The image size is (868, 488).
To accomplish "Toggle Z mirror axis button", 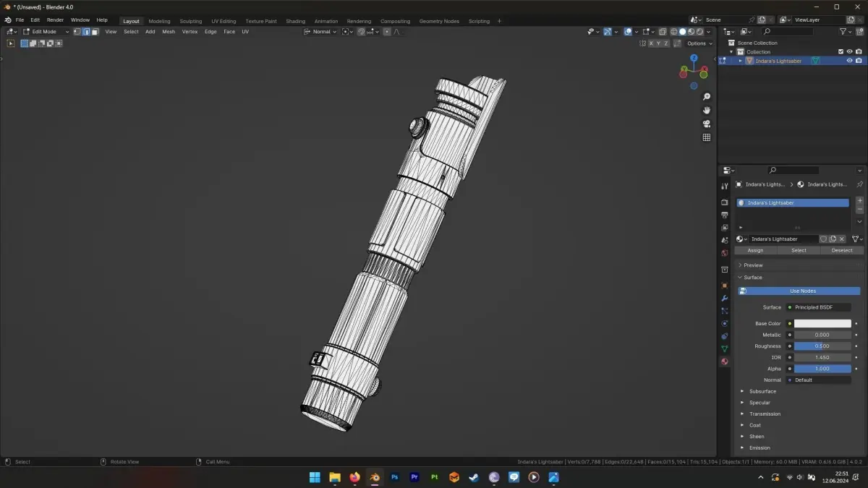I will point(666,43).
